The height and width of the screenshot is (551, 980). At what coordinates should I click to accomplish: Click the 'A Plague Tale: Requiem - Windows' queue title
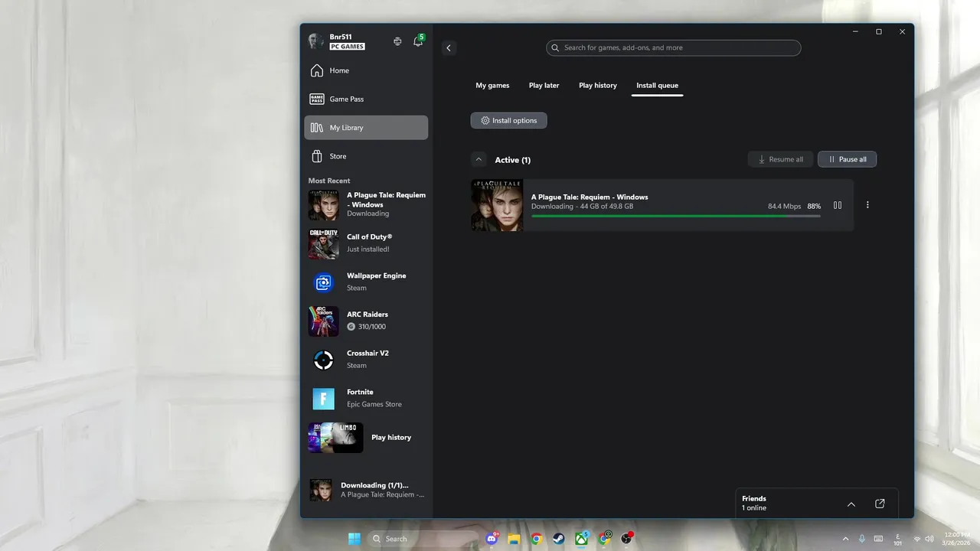pos(590,197)
